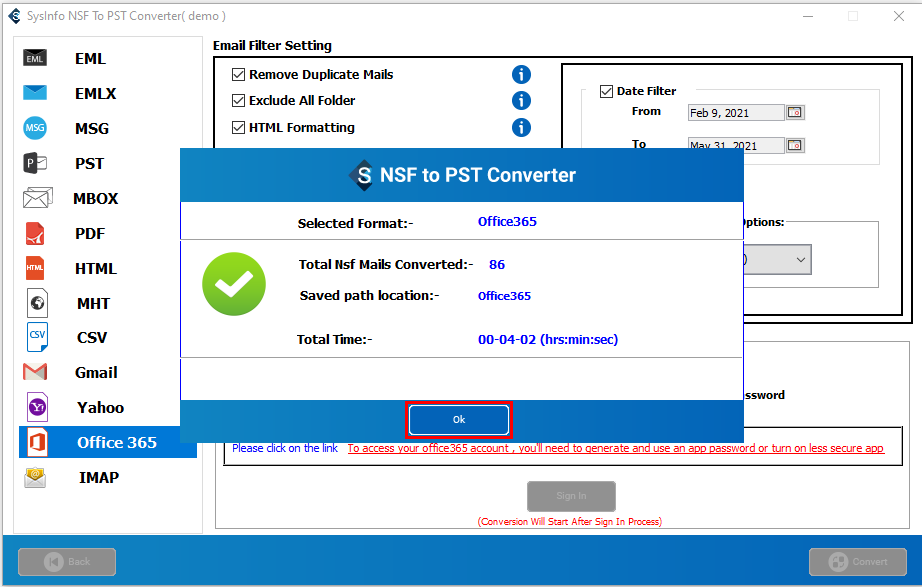Click the From date field
This screenshot has height=587, width=922.
736,112
